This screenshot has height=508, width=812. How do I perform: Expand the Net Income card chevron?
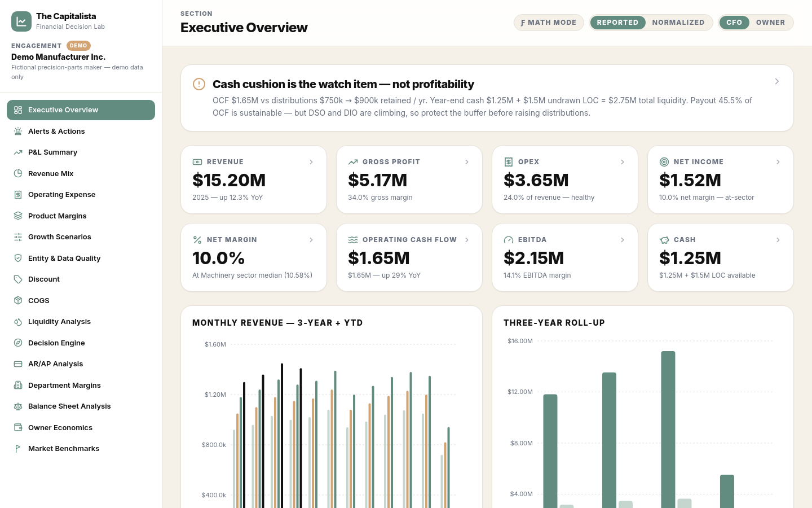coord(778,162)
